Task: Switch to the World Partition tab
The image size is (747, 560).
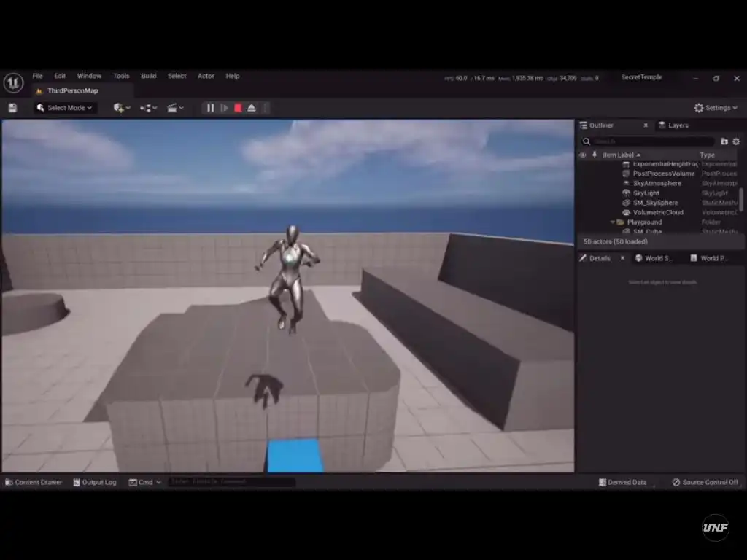Action: (x=709, y=259)
